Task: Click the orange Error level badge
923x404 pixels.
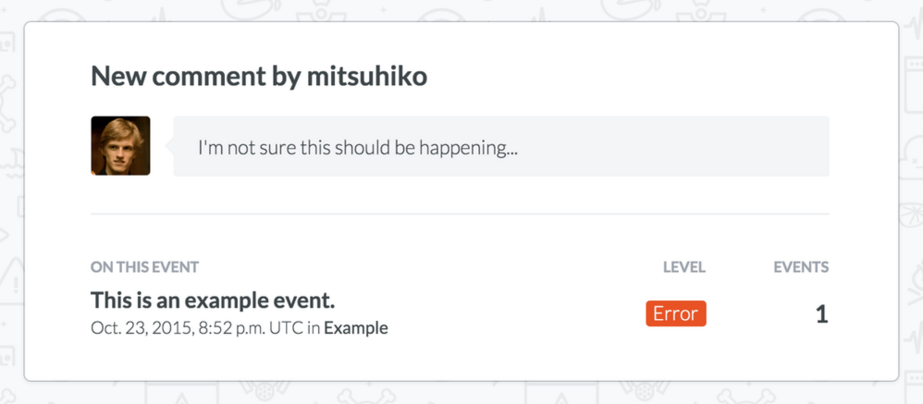Action: point(676,313)
